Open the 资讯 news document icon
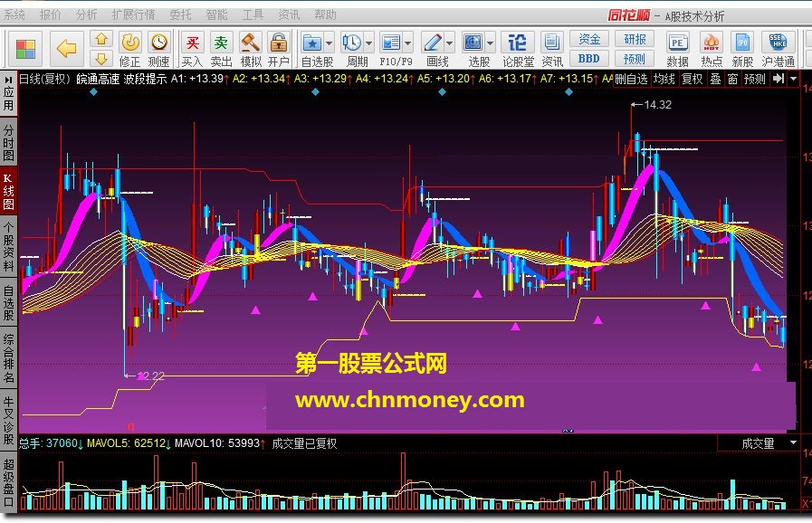Image resolution: width=812 pixels, height=523 pixels. [552, 49]
